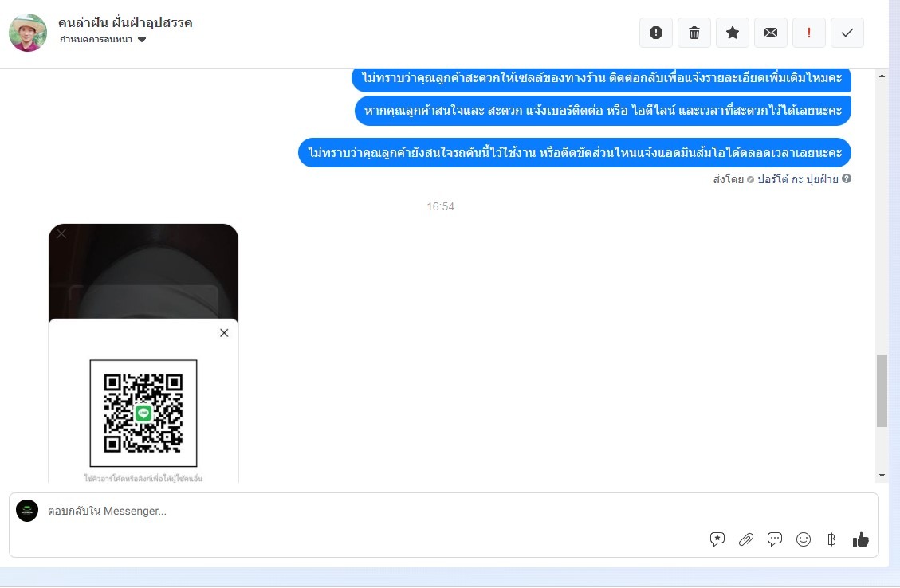Flag conversation with red exclamation icon
The image size is (900, 588).
tap(809, 33)
